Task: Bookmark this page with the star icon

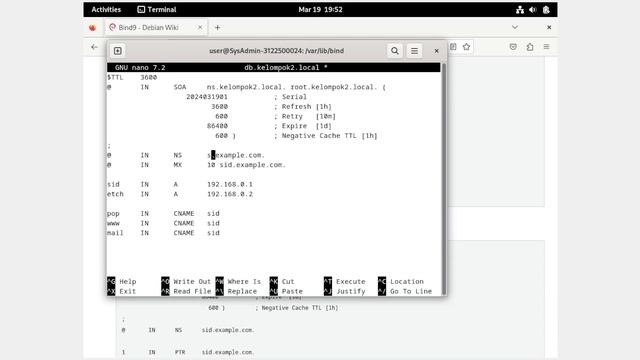Action: (x=467, y=47)
